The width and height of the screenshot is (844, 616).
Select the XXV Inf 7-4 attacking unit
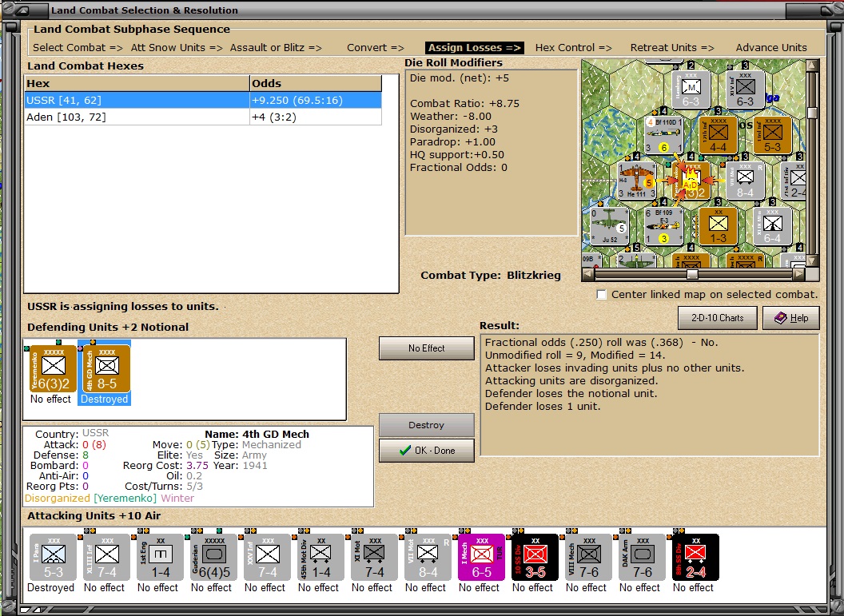pyautogui.click(x=267, y=557)
